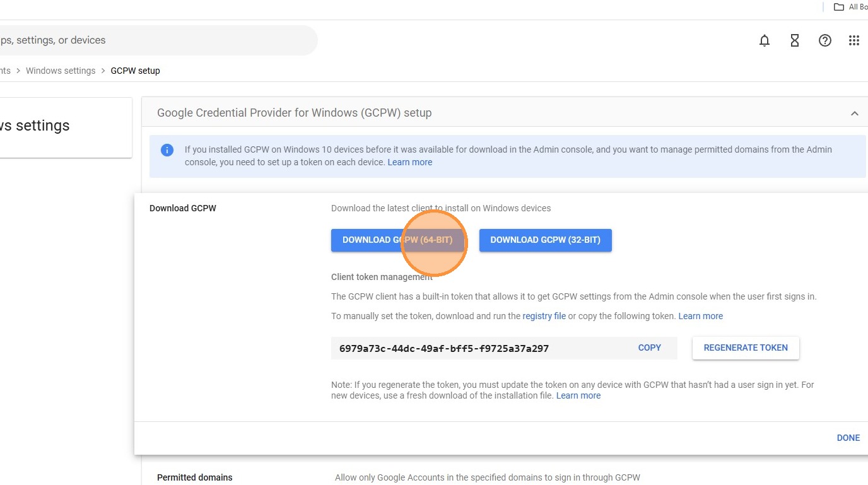Screen dimensions: 868x485
Task: Open Learn more link in the regenerate note
Action: pyautogui.click(x=578, y=395)
